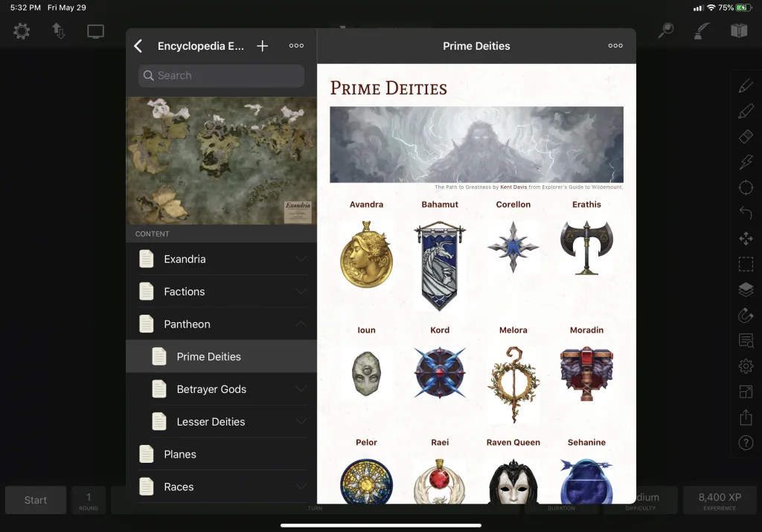Expand the Factions entry chevron

[301, 292]
